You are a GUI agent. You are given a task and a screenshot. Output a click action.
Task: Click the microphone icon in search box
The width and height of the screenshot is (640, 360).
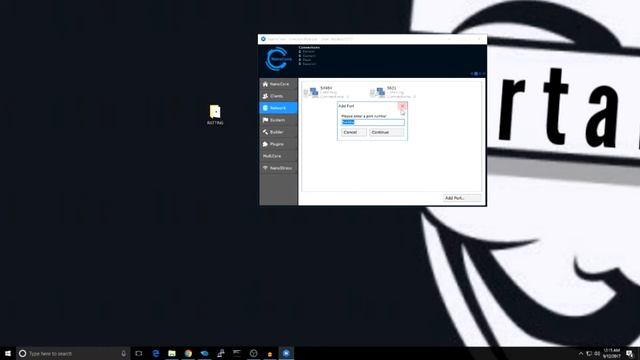click(124, 353)
